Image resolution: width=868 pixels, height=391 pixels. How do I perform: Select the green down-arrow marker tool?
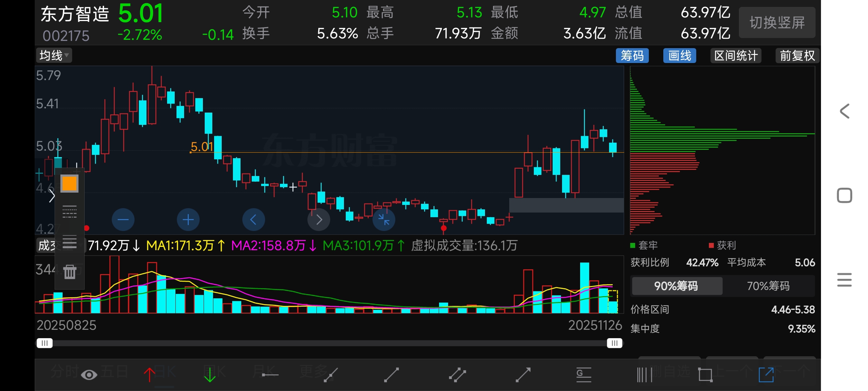pyautogui.click(x=210, y=375)
